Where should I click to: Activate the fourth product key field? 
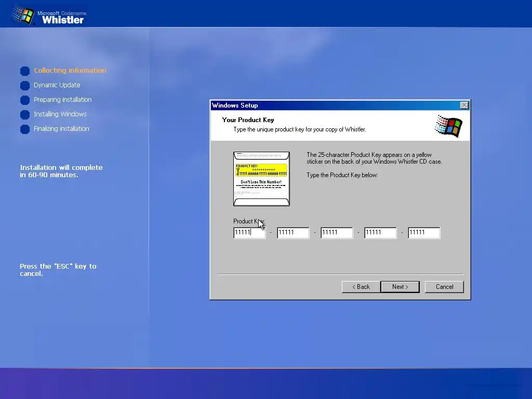click(x=380, y=233)
